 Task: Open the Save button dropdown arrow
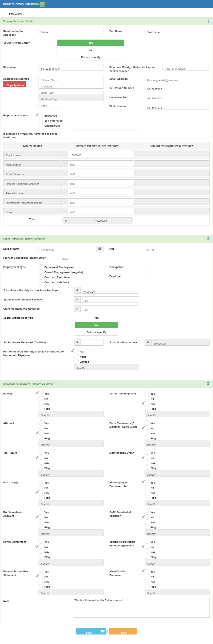coord(103,632)
